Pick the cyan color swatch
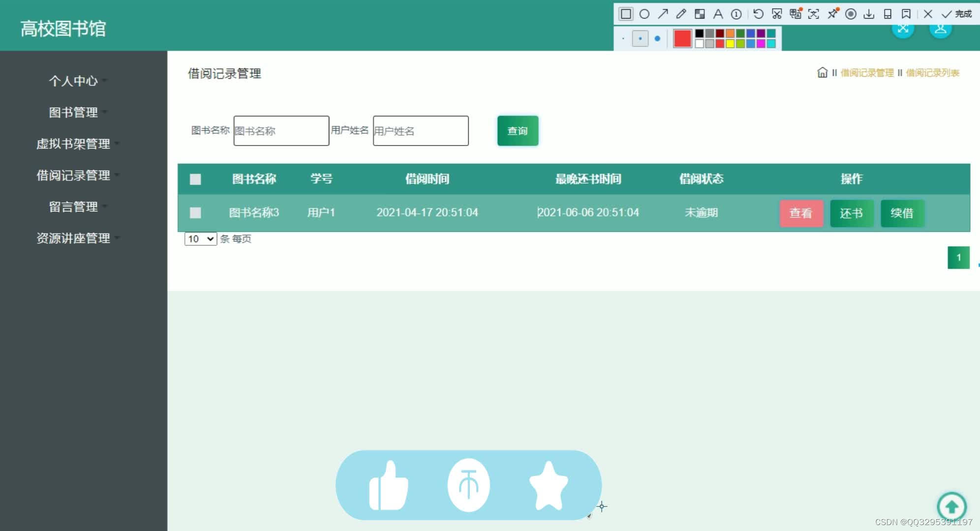 pyautogui.click(x=771, y=44)
